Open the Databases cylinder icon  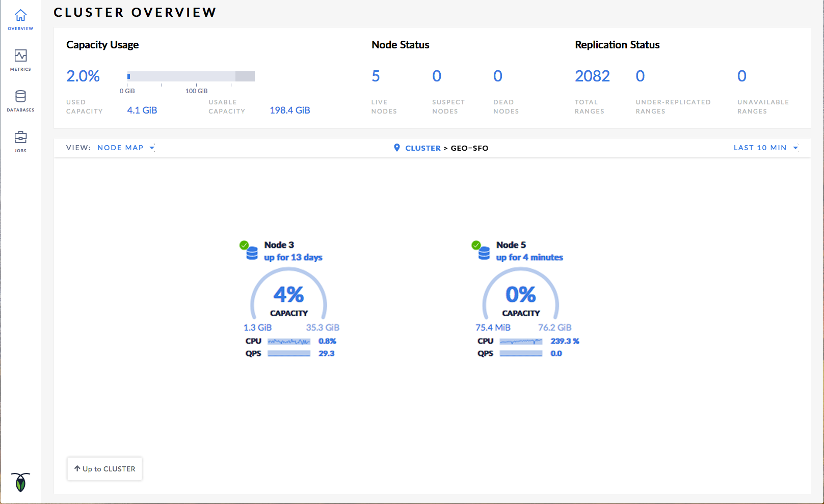[20, 96]
